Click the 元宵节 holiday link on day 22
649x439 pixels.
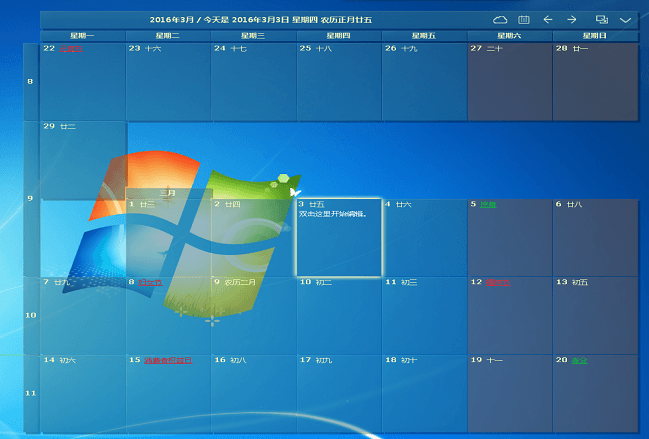pos(71,49)
